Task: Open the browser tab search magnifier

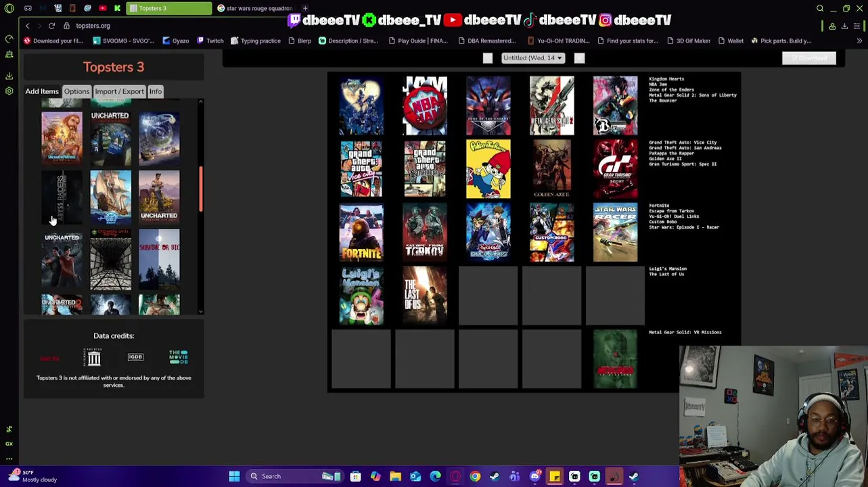Action: (820, 8)
